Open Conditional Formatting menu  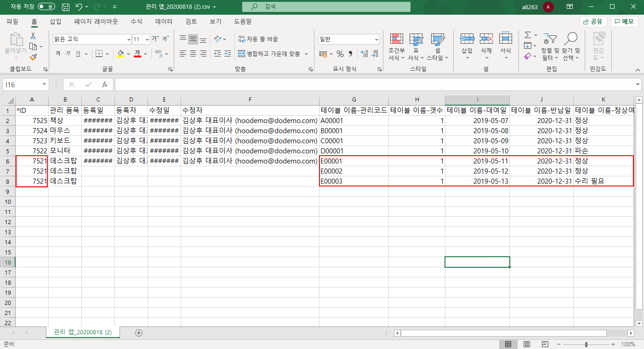tap(396, 47)
